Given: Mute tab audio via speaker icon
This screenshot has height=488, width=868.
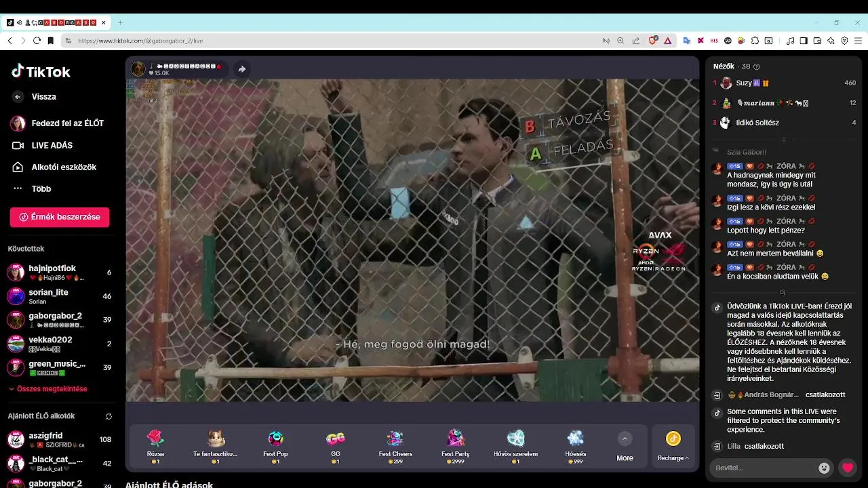Looking at the screenshot, I should click(19, 22).
